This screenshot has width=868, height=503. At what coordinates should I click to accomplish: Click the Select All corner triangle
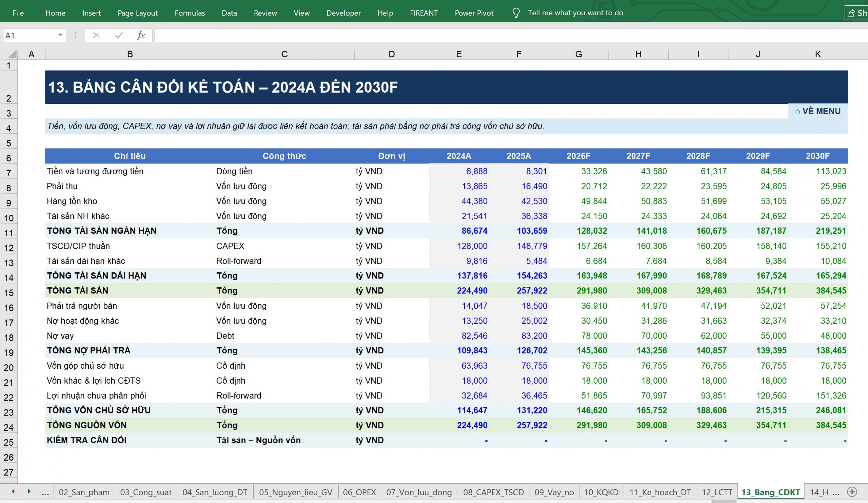(x=12, y=54)
